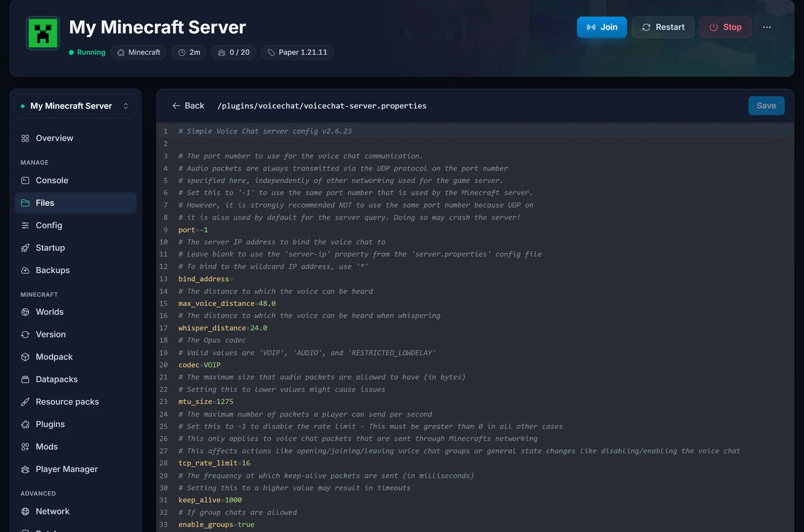Click the keep_alive=1000 line
This screenshot has width=804, height=532.
click(x=210, y=500)
